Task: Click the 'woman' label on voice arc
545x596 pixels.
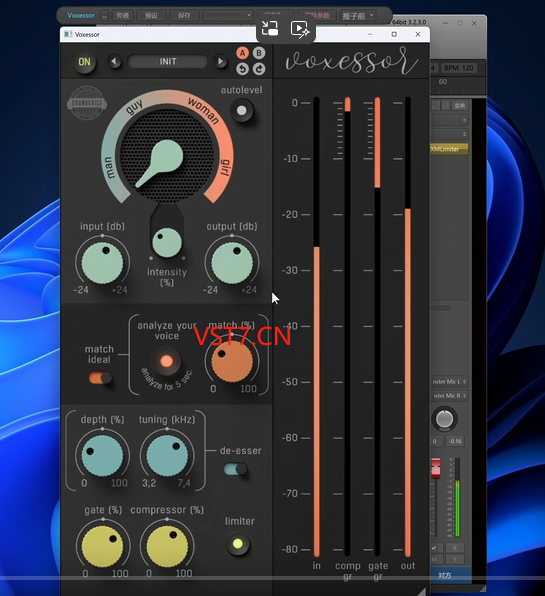Action: [x=204, y=111]
